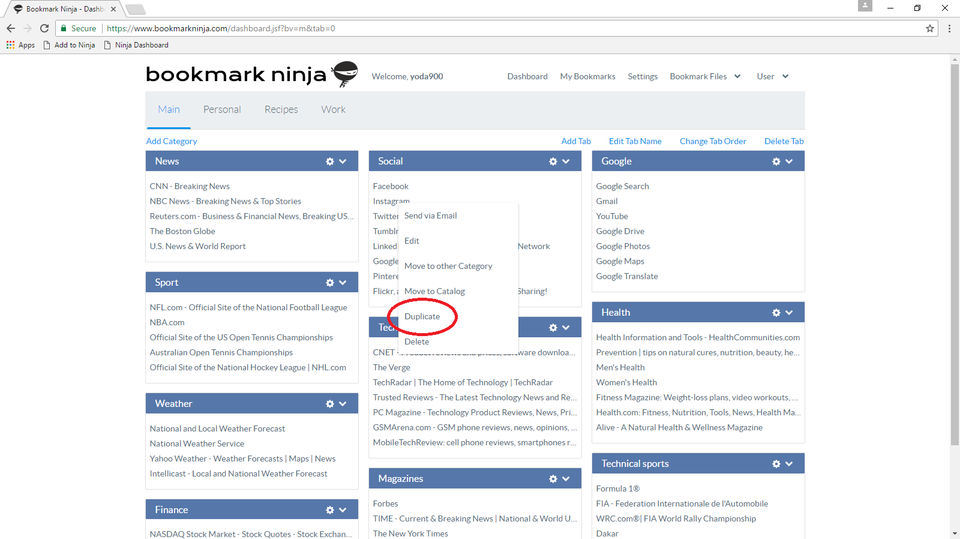
Task: Click the Tech category gear icon
Action: point(553,328)
